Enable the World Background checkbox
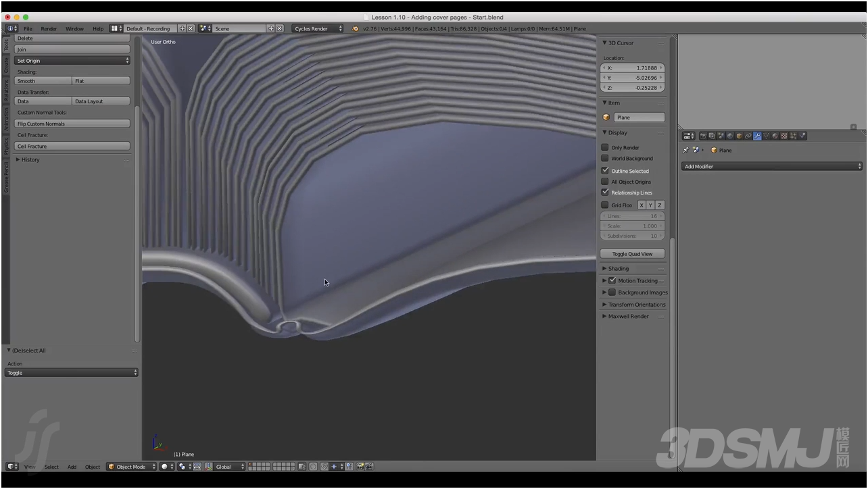This screenshot has height=489, width=868. [x=605, y=158]
